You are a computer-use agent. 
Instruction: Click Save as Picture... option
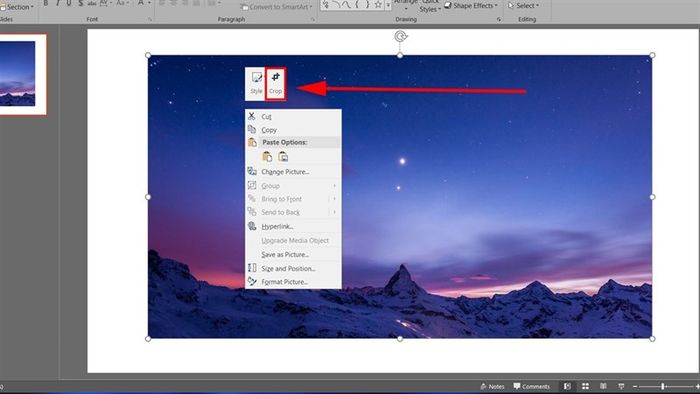pos(293,255)
